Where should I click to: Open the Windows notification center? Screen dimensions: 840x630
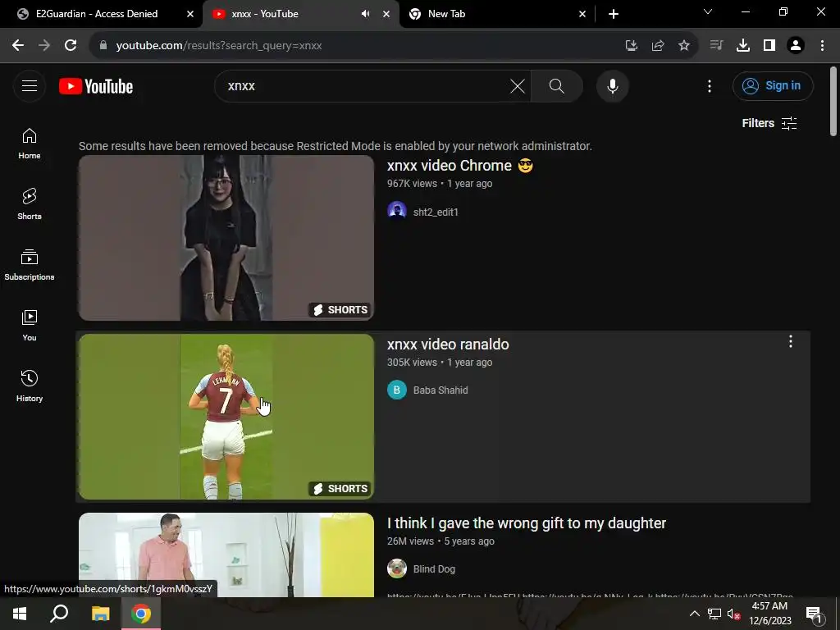point(814,614)
